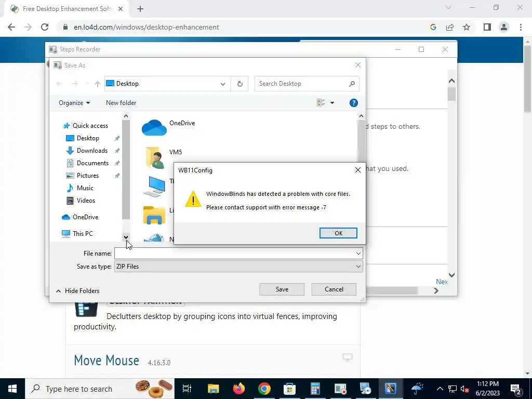Bookmark this page with star icon
The height and width of the screenshot is (399, 532).
(467, 27)
